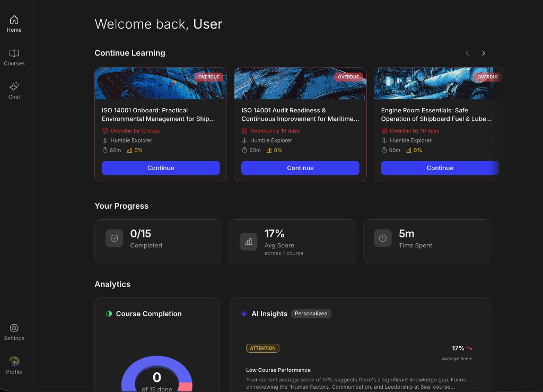Select the Personalized badge in AI Insights
The image size is (543, 392).
point(311,314)
